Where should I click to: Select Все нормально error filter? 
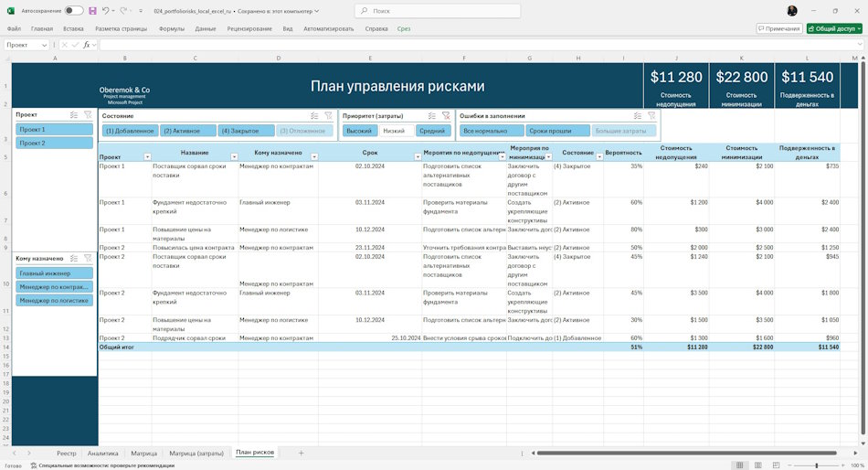click(x=492, y=131)
